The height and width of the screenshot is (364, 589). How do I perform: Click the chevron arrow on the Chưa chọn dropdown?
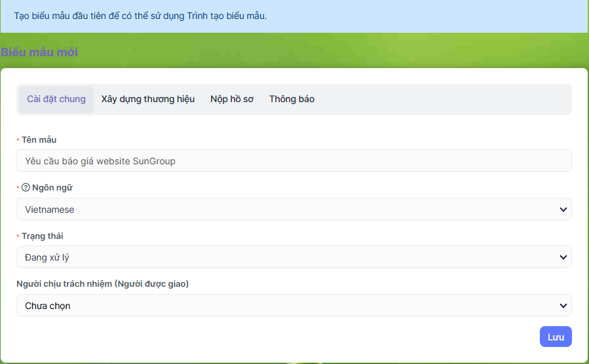click(563, 306)
